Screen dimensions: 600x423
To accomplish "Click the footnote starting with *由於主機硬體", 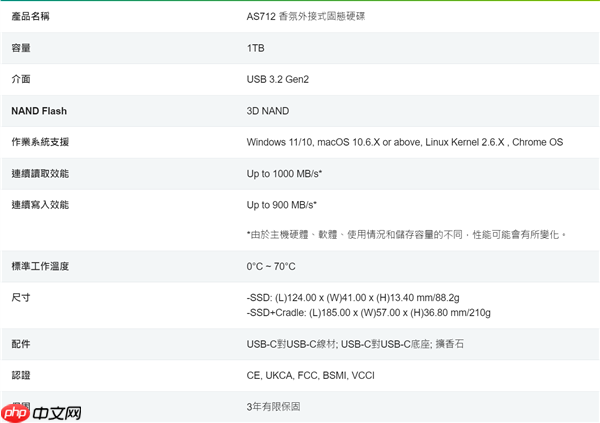I will (407, 234).
